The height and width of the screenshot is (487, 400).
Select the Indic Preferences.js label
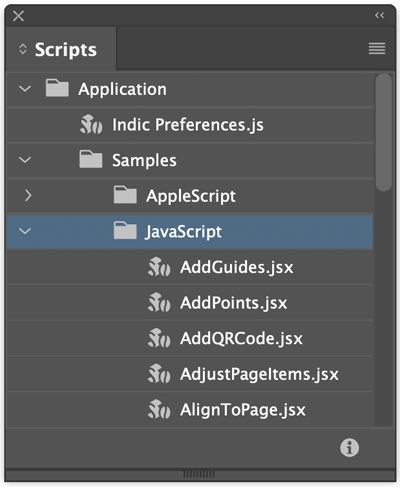pos(188,125)
